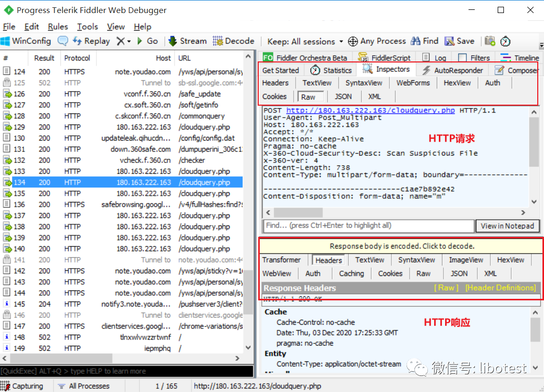
Task: Click the Any Process target icon
Action: [x=353, y=41]
